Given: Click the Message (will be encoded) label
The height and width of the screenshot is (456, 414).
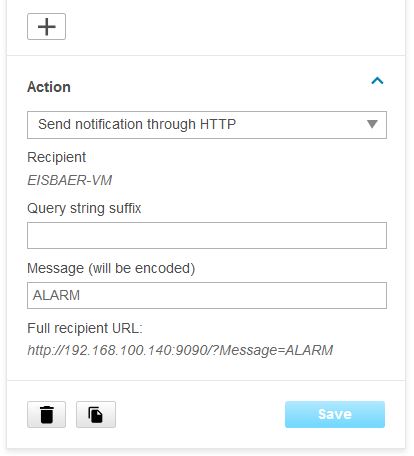Looking at the screenshot, I should [x=111, y=268].
